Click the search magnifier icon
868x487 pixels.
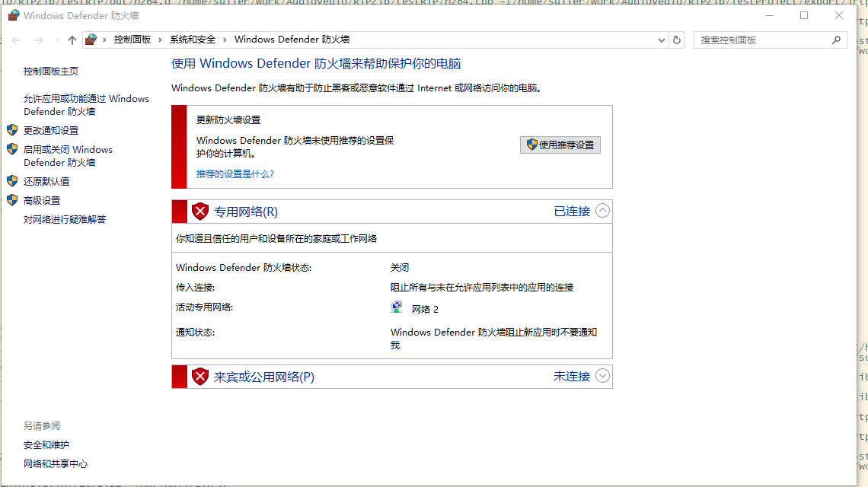tap(837, 40)
